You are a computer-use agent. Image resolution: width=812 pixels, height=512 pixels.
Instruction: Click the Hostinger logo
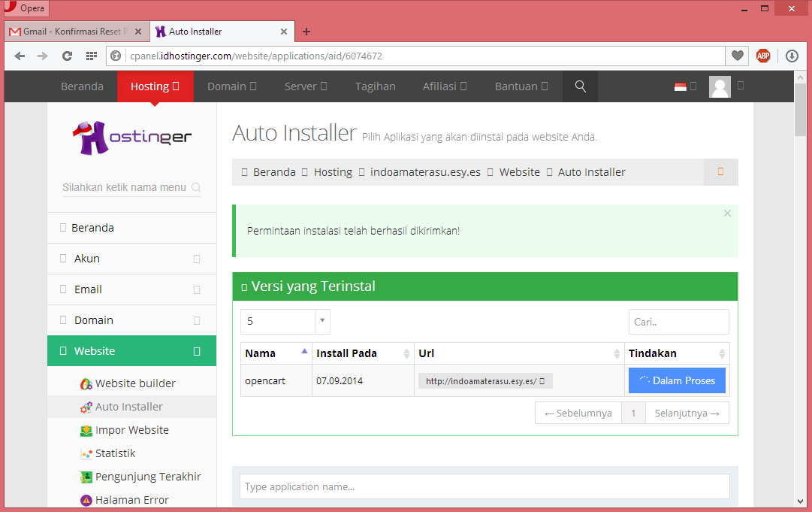[131, 138]
